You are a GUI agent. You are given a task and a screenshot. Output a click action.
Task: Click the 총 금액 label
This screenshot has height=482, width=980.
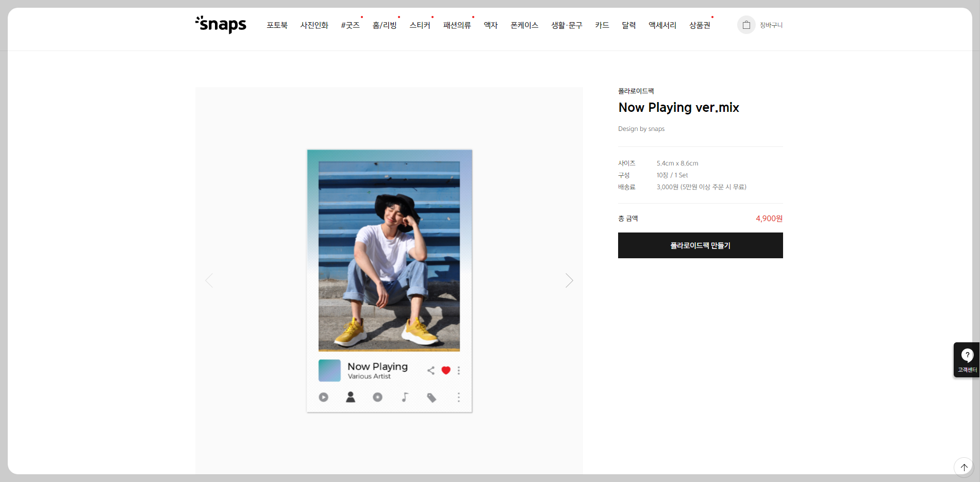[628, 219]
